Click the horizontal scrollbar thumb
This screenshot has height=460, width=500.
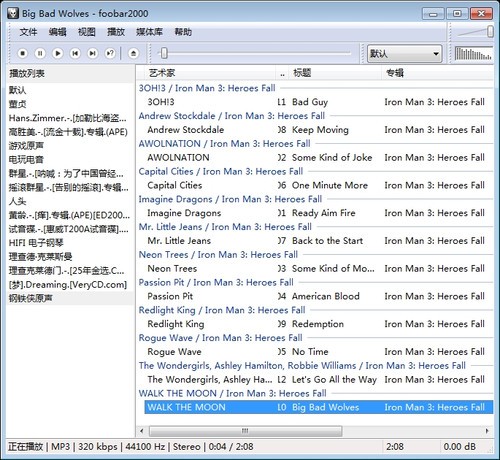[x=246, y=431]
